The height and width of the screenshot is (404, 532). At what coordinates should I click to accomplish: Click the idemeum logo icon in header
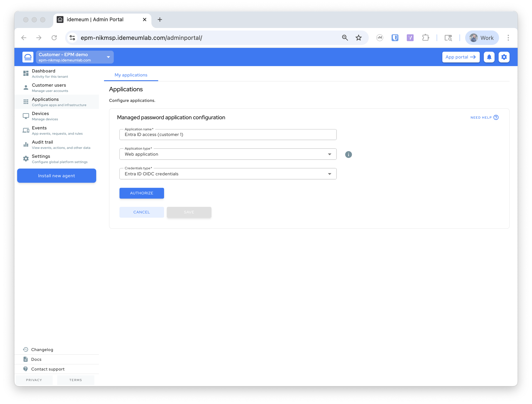(28, 57)
